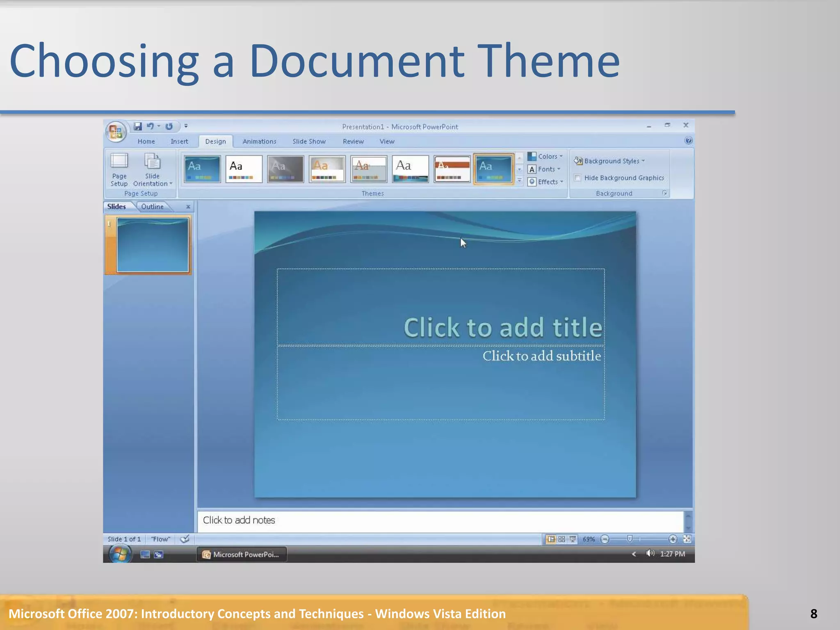840x630 pixels.
Task: Click the 69% zoom level button
Action: click(x=589, y=539)
